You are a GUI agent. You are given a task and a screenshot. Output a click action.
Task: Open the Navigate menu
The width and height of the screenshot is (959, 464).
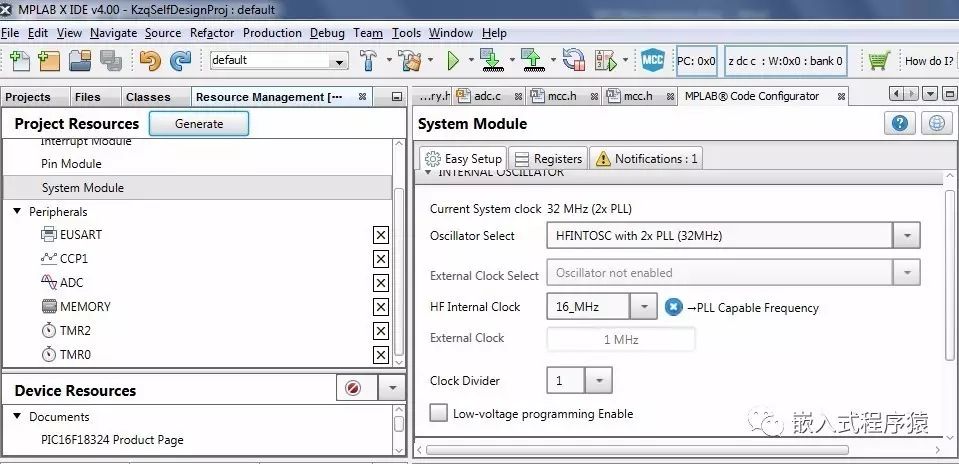[x=113, y=33]
